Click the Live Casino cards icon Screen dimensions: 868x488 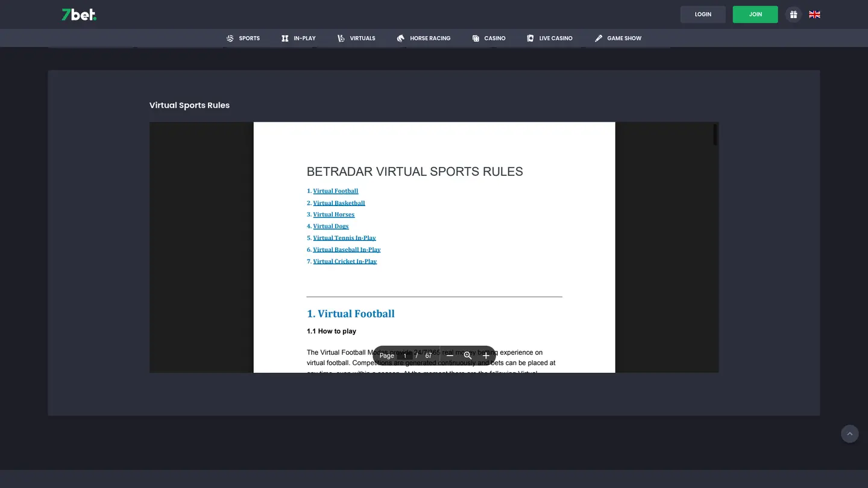coord(530,38)
